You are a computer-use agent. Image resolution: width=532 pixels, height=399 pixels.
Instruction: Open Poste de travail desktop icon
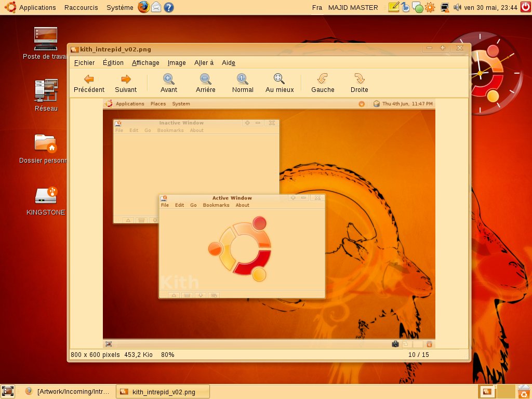(45, 43)
